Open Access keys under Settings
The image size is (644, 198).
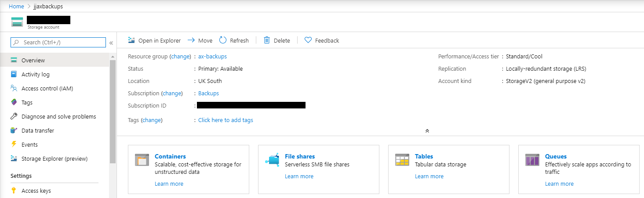pos(55,191)
